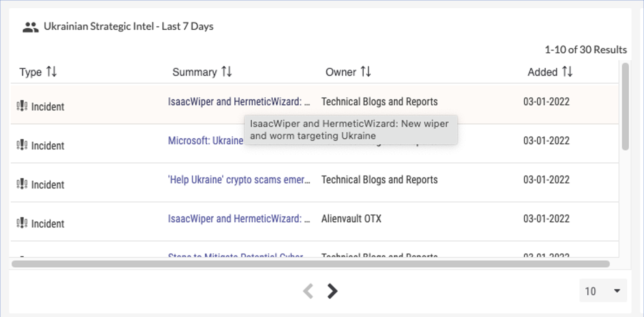Image resolution: width=644 pixels, height=317 pixels.
Task: Click Incident type text in Microsoft: Ukraine row
Action: click(x=48, y=145)
